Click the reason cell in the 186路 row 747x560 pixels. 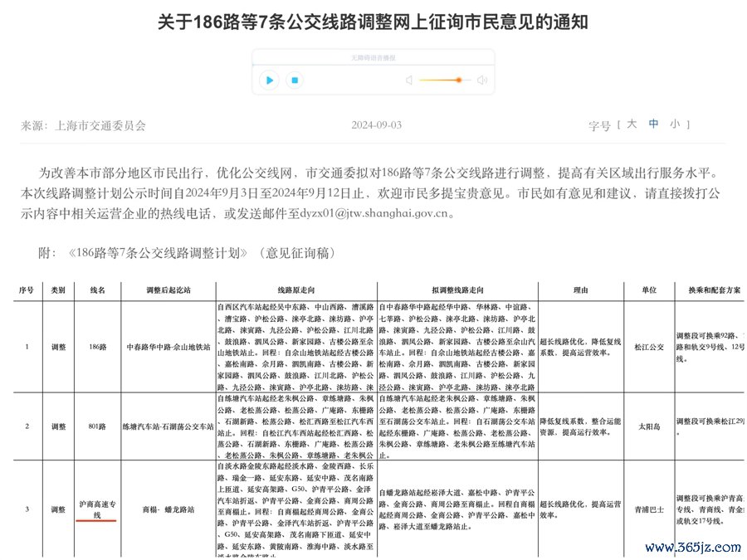pos(581,347)
